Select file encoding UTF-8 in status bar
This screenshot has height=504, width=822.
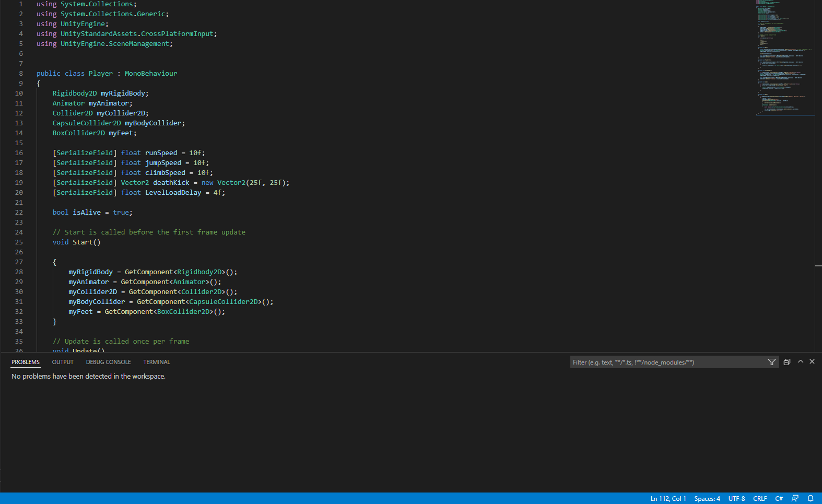pos(736,498)
